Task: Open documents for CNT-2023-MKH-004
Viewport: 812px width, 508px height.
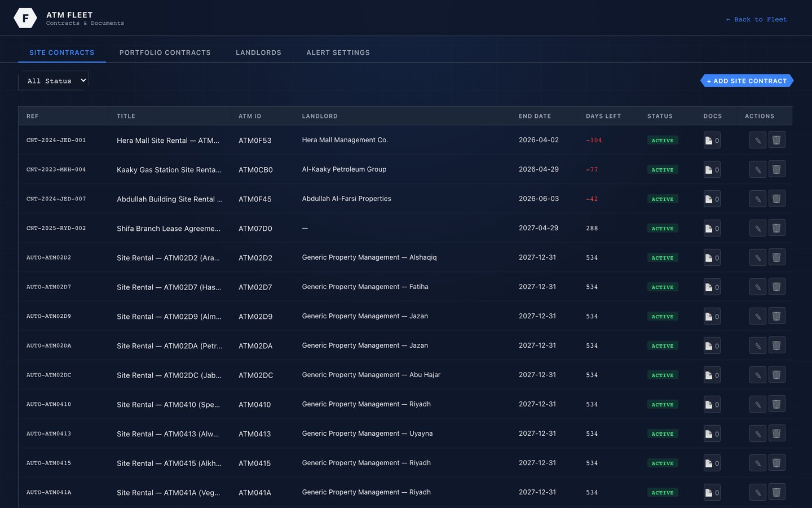Action: [712, 170]
